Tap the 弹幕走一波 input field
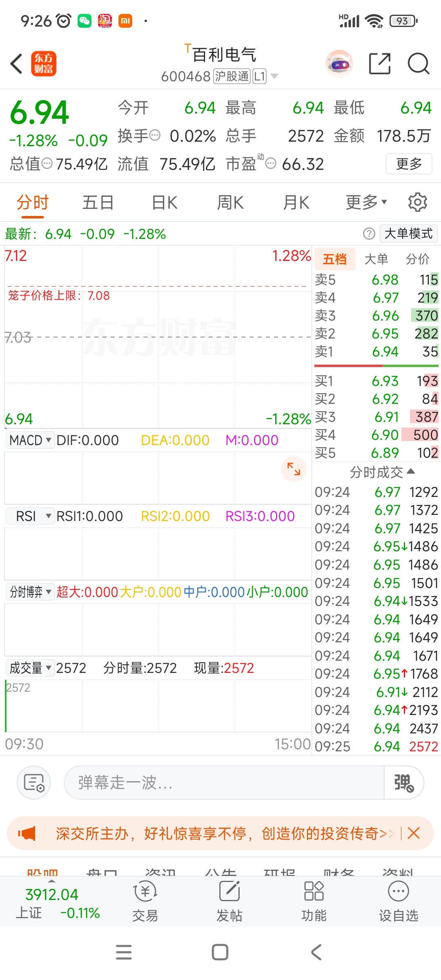 point(224,782)
